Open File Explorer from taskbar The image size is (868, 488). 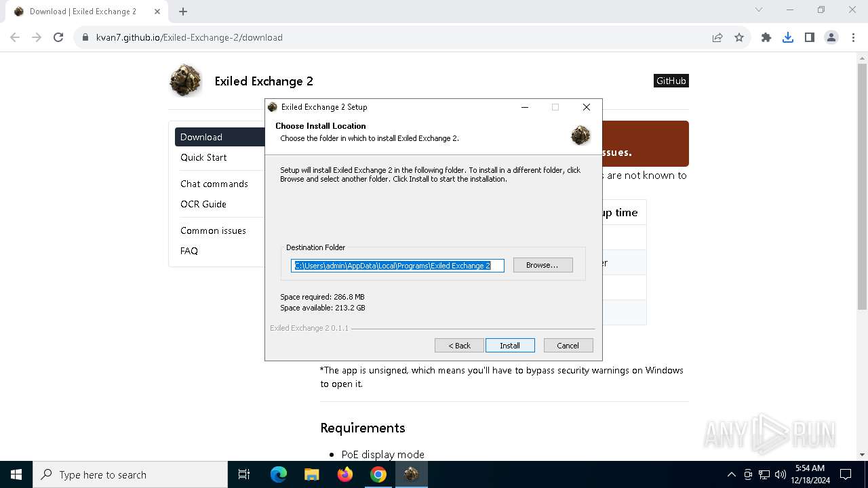tap(311, 474)
